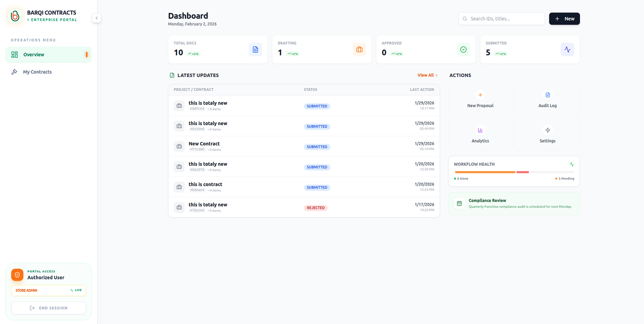This screenshot has height=324, width=644.
Task: Select Overview in the operations menu
Action: click(x=48, y=55)
